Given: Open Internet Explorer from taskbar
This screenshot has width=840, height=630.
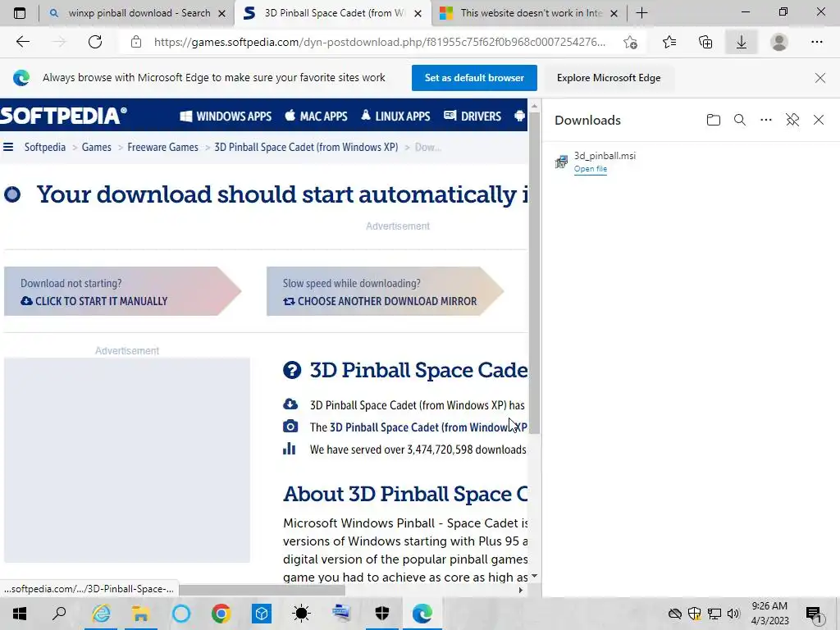Looking at the screenshot, I should tap(101, 614).
